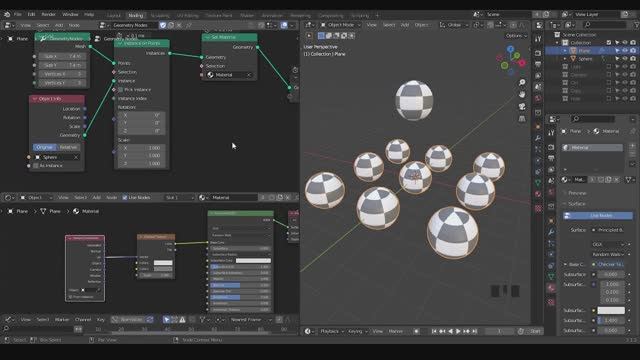Expand the Plane object in the outliner
The height and width of the screenshot is (360, 640).
[x=565, y=51]
